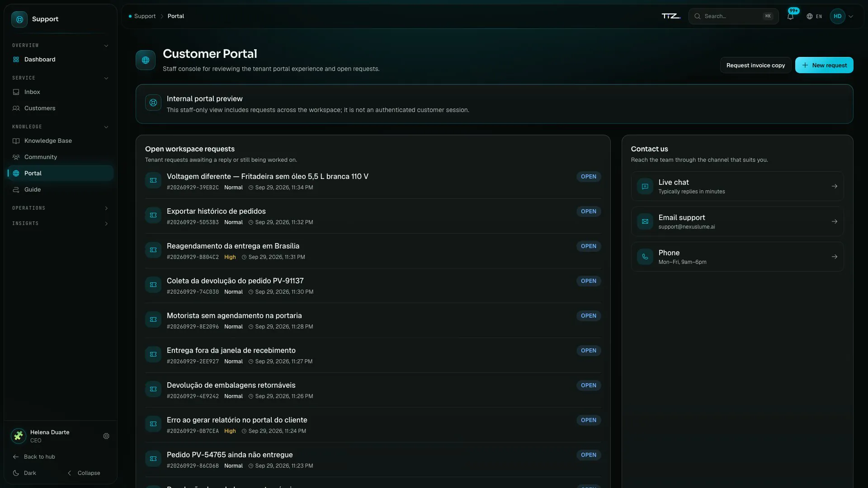Open Exportar histórico de pedidos request
The image size is (868, 488).
(216, 211)
